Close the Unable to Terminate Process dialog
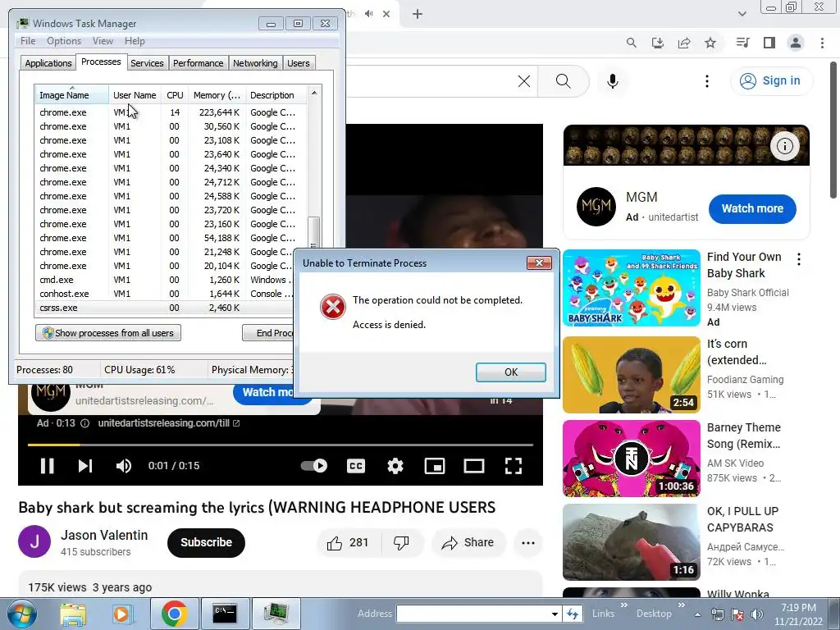840x630 pixels. (539, 262)
